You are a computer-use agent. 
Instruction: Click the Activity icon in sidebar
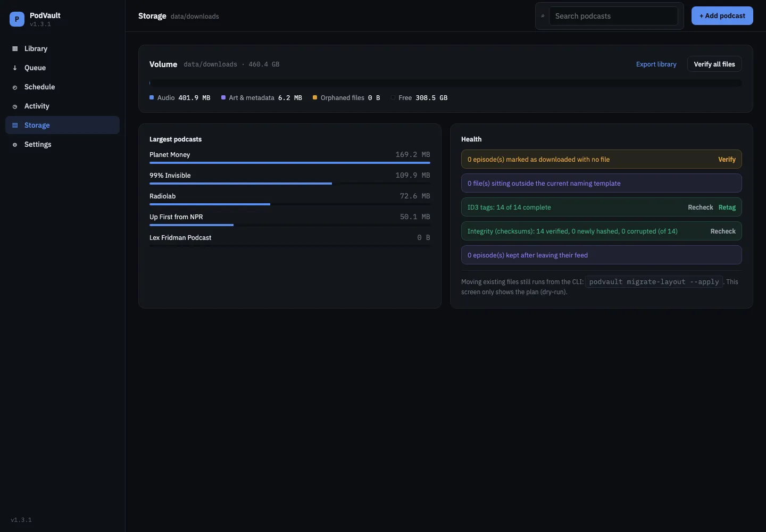pos(15,106)
